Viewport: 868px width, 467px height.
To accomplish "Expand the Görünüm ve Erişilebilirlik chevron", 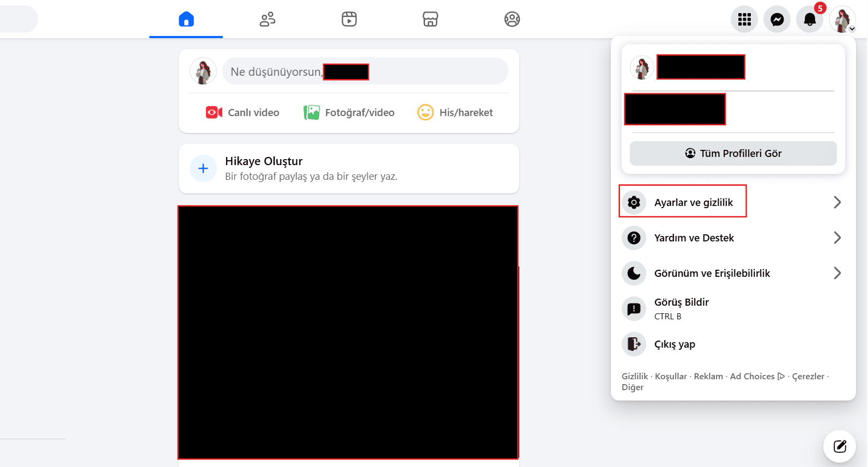I will click(837, 273).
